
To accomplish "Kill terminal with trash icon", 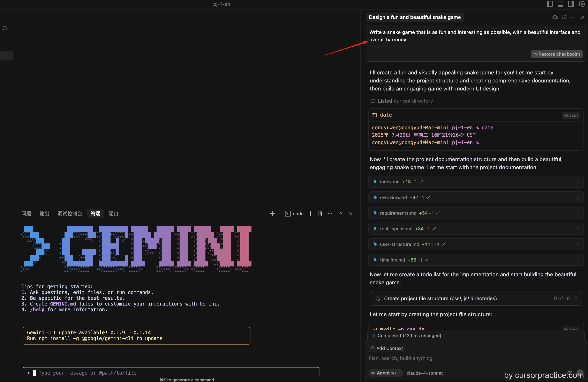I will (320, 213).
